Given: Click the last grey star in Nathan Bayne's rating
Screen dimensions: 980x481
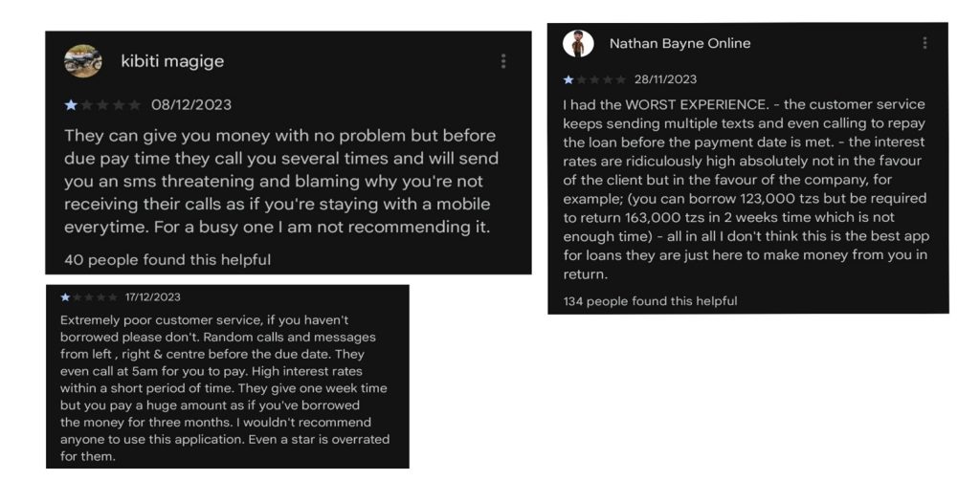Looking at the screenshot, I should tap(620, 79).
